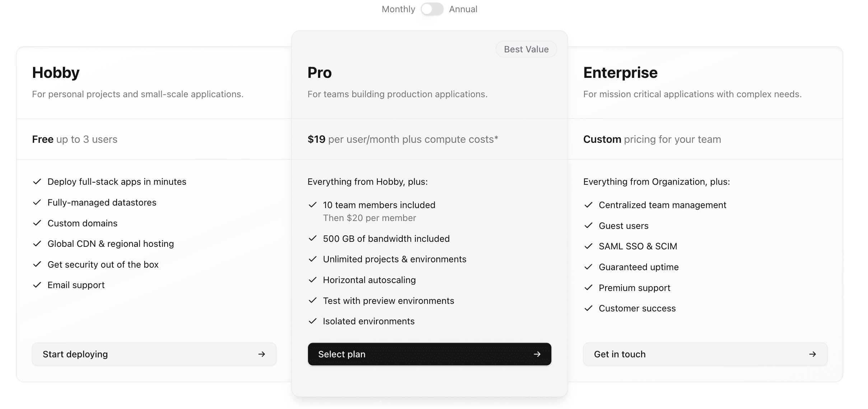
Task: Click the Best Value badge
Action: coord(526,49)
